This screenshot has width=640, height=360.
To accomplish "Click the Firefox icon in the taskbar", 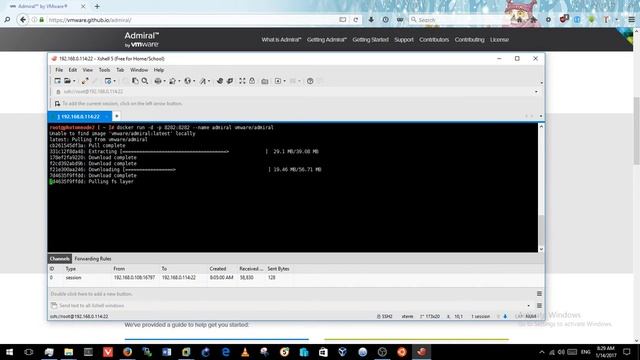I will pos(127,352).
